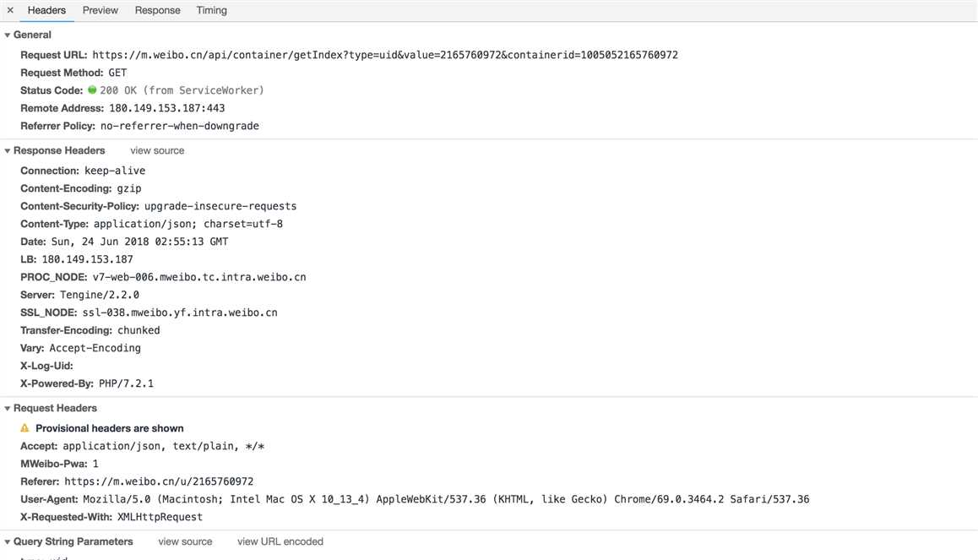Collapse the Response Headers section

click(8, 151)
